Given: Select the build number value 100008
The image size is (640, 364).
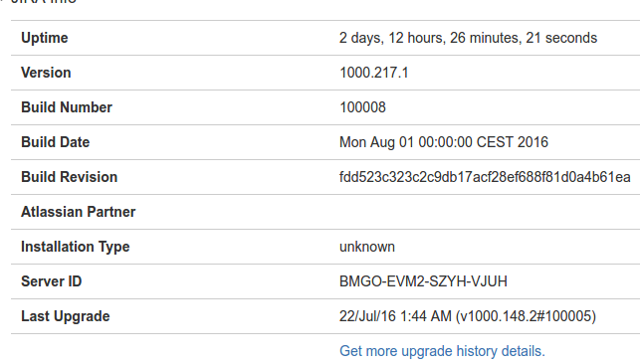Looking at the screenshot, I should click(362, 107).
